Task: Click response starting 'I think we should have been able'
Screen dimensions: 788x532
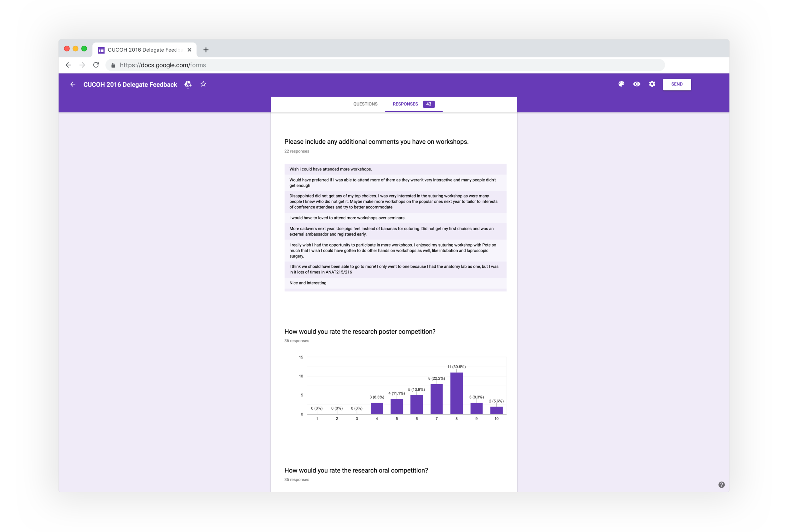Action: pos(395,269)
